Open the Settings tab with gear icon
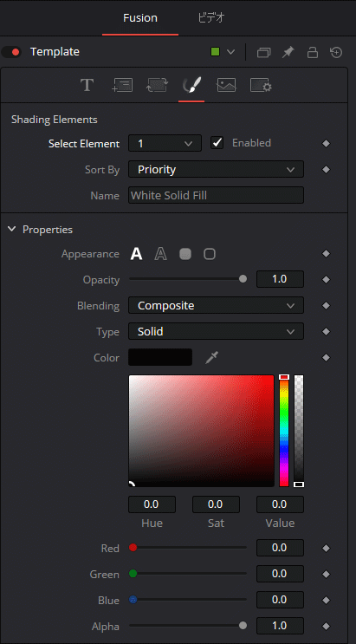This screenshot has height=644, width=356. pyautogui.click(x=261, y=86)
